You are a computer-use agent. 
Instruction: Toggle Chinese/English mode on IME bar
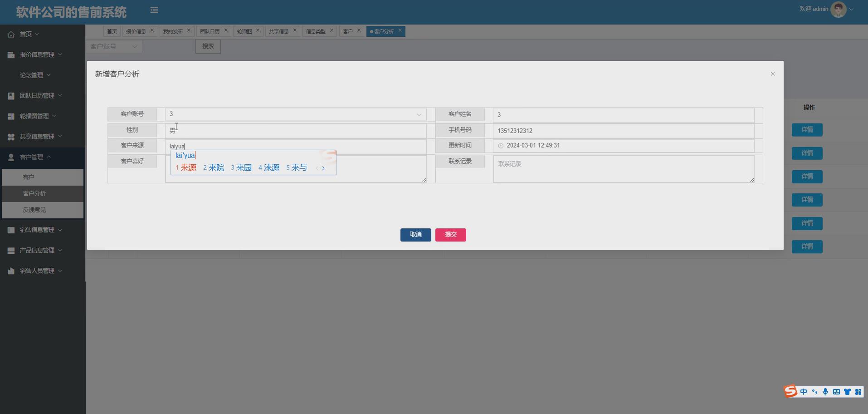coord(804,392)
